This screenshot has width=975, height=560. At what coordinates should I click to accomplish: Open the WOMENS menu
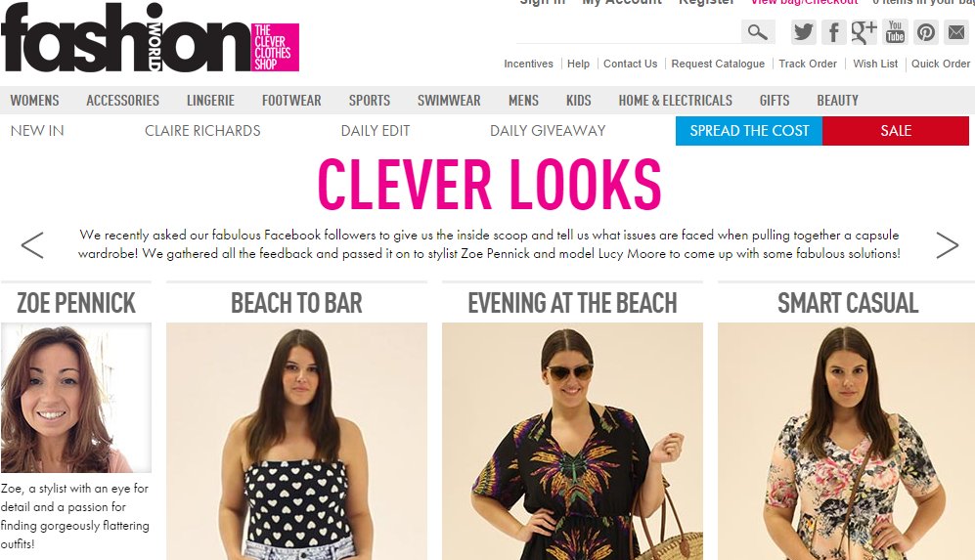click(x=35, y=100)
